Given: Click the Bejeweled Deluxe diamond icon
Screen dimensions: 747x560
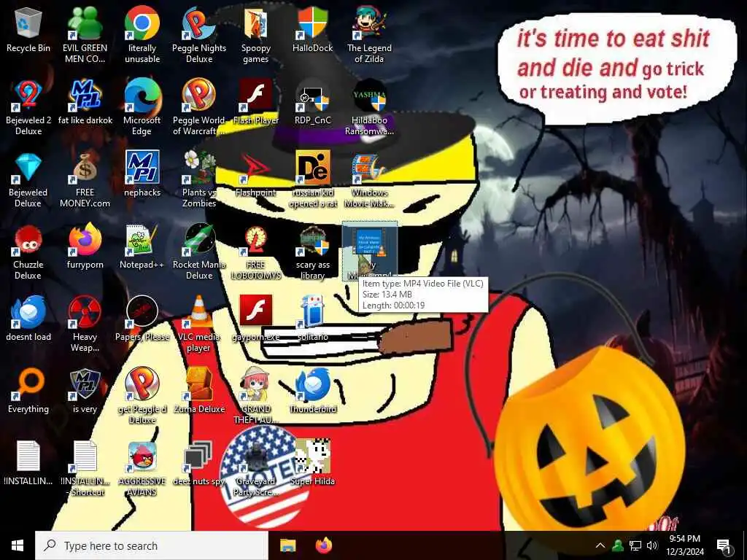Looking at the screenshot, I should coord(28,168).
